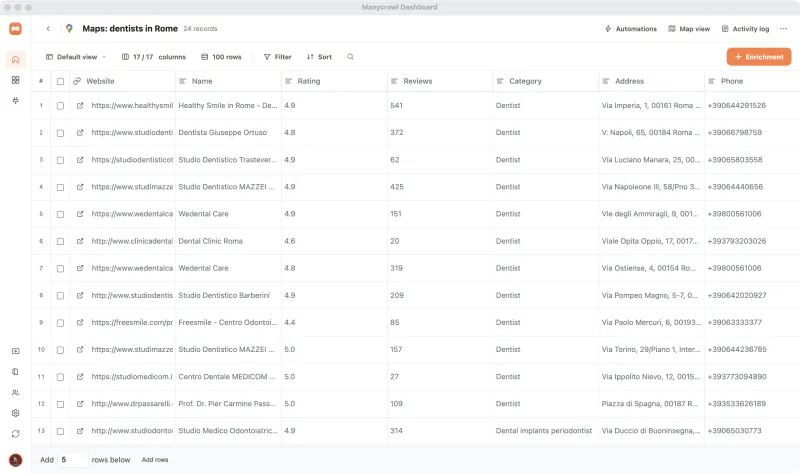Open the Manycrawl logo home
This screenshot has width=800, height=473.
[15, 29]
